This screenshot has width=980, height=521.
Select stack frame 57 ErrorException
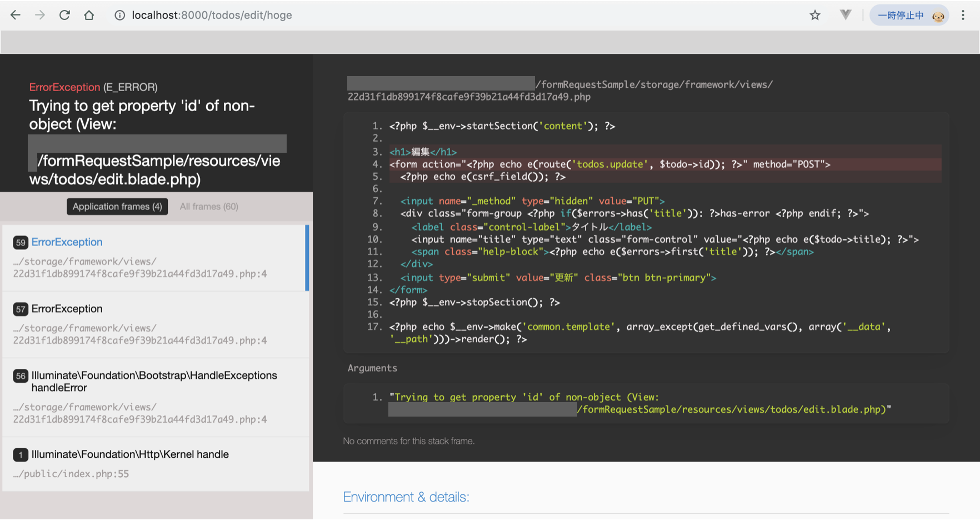(x=154, y=324)
